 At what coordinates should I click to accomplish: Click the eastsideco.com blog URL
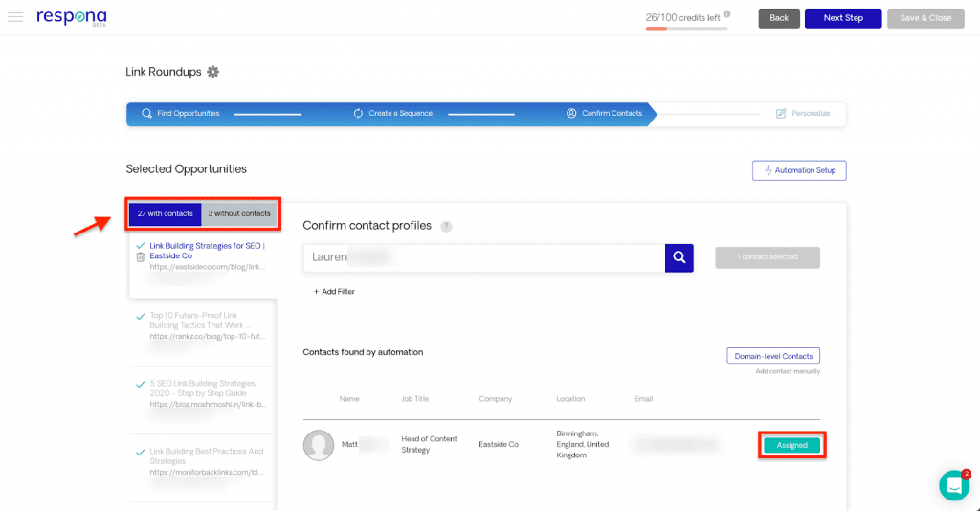click(208, 267)
